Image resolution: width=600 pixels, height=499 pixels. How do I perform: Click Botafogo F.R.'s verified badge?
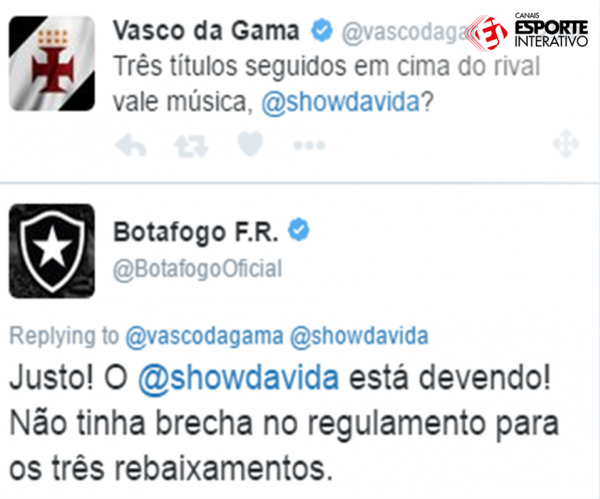click(299, 230)
